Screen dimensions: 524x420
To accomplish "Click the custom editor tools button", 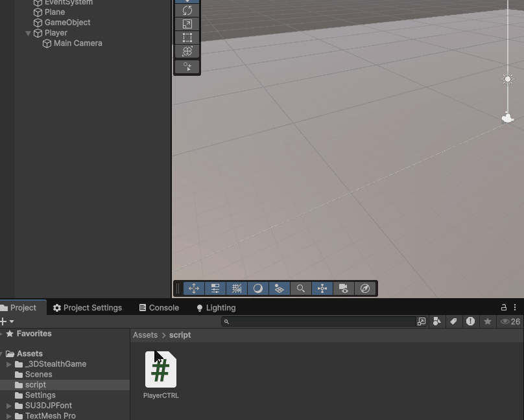I will [187, 67].
